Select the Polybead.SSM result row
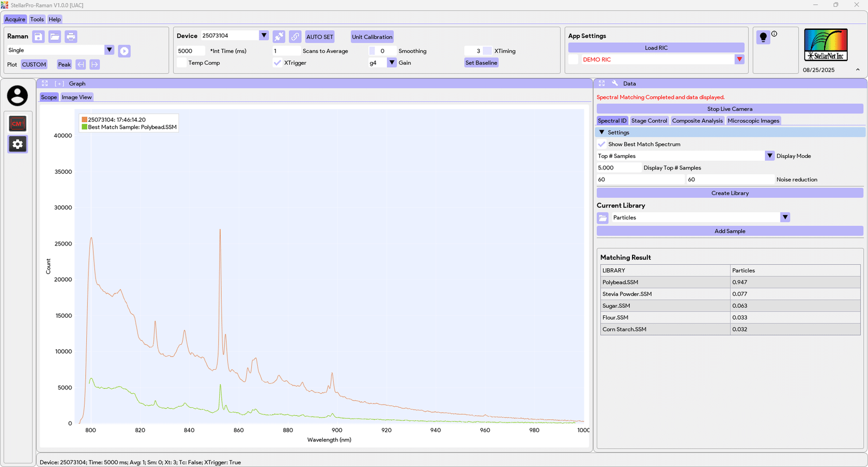This screenshot has width=868, height=467. click(730, 282)
